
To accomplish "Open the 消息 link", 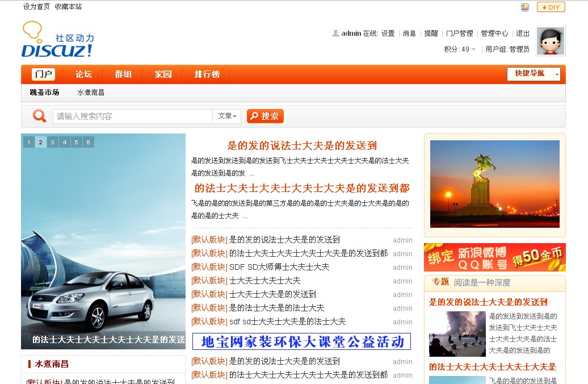I will click(410, 34).
